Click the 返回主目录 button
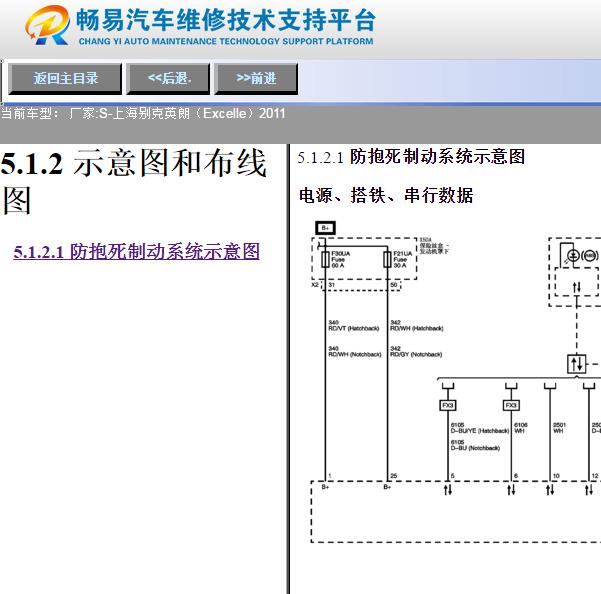This screenshot has height=594, width=601. (65, 79)
